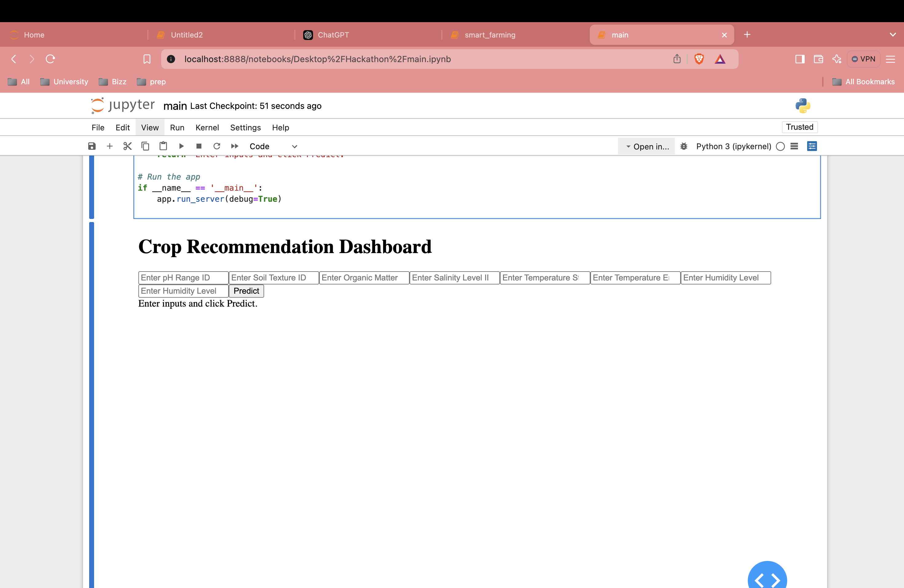Toggle the Brave VPN button
Image resolution: width=904 pixels, height=588 pixels.
tap(863, 59)
